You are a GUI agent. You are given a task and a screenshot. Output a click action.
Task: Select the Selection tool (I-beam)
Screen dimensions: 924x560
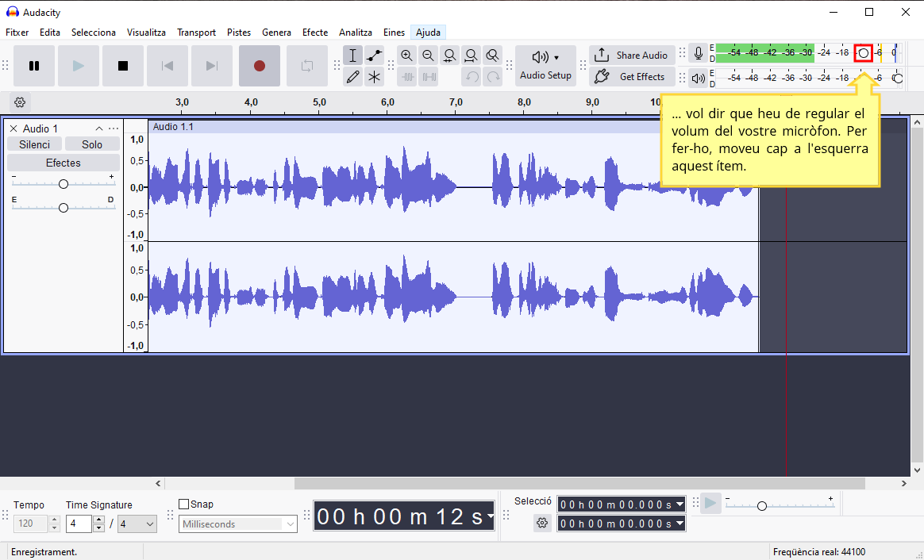352,56
